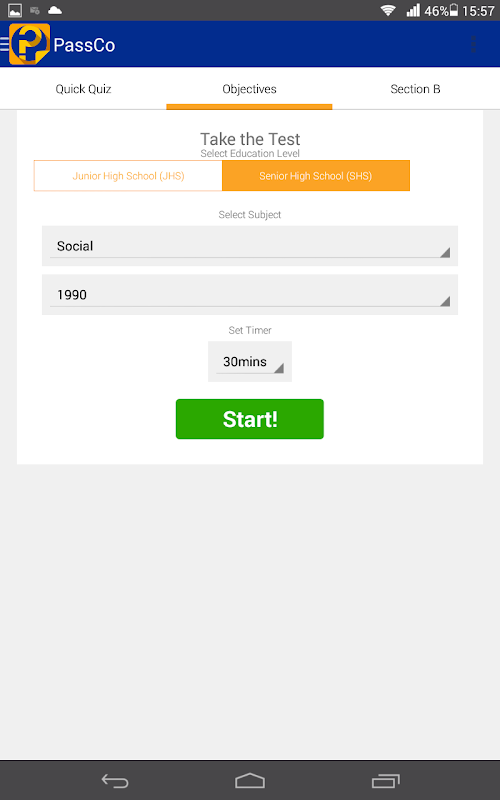
Task: Tap the picture notification icon in status bar
Action: 15,10
